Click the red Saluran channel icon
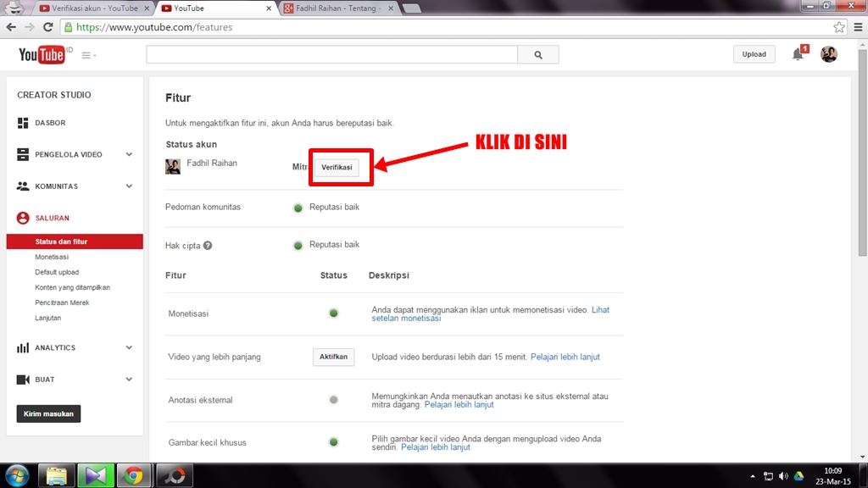 23,217
